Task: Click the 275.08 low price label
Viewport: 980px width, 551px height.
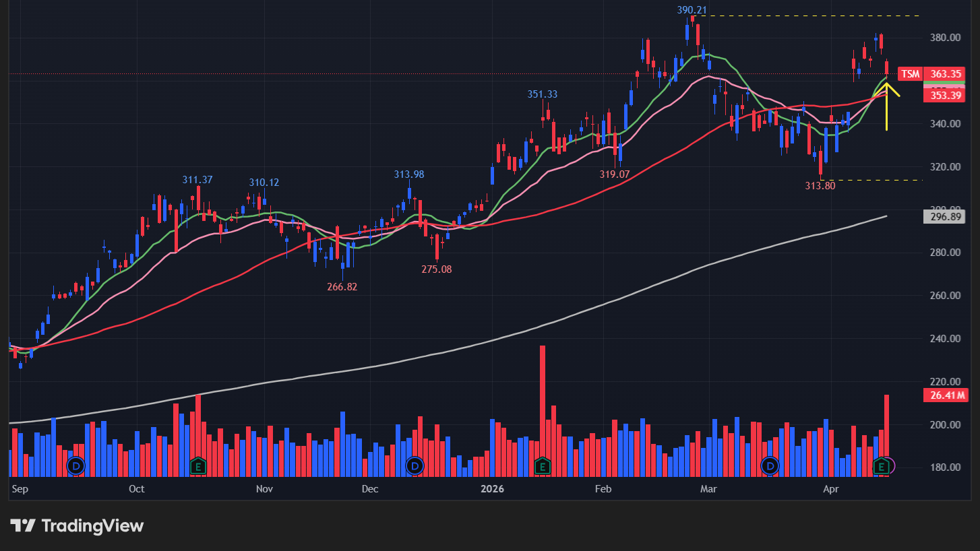Action: pos(437,269)
